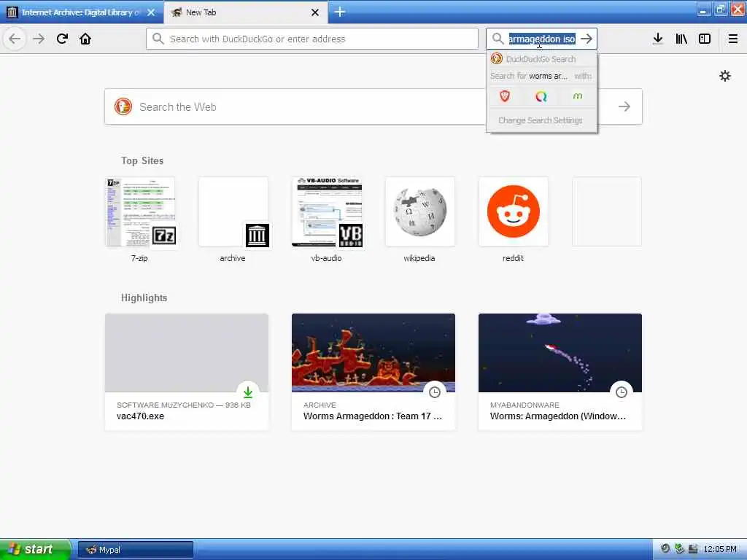This screenshot has height=560, width=747.
Task: Search with the Qwant engine icon
Action: click(541, 97)
